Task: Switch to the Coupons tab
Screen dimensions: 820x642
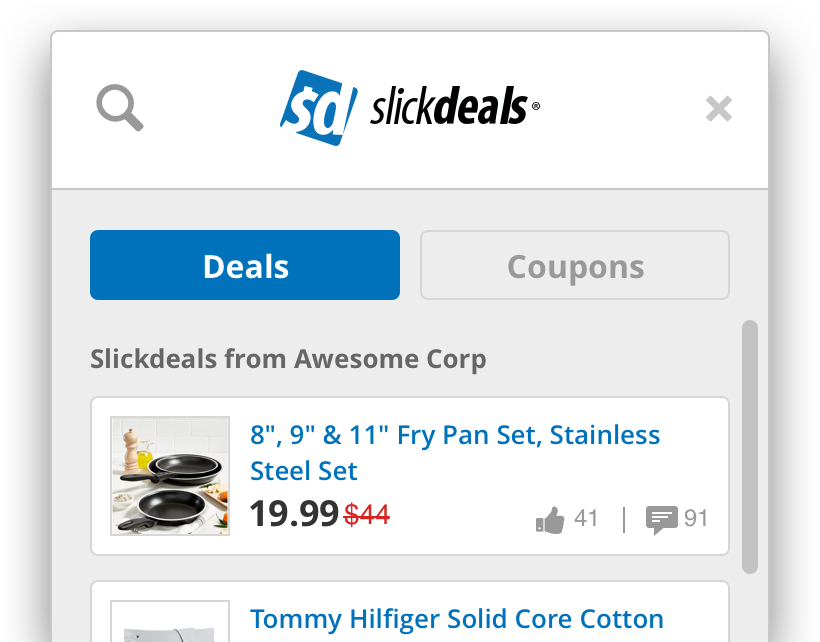Action: (x=574, y=265)
